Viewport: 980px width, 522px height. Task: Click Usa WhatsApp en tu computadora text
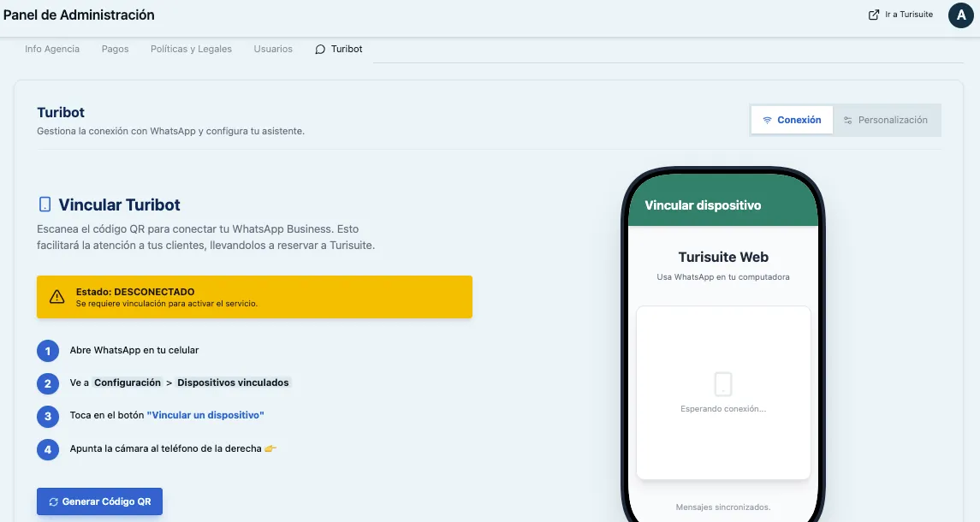click(x=723, y=277)
